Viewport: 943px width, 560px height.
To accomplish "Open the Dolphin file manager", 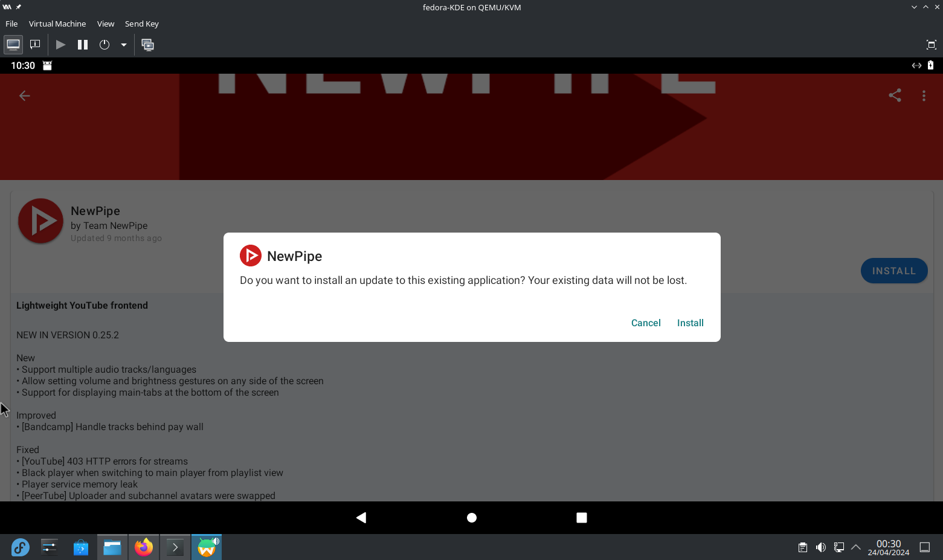I will 112,547.
